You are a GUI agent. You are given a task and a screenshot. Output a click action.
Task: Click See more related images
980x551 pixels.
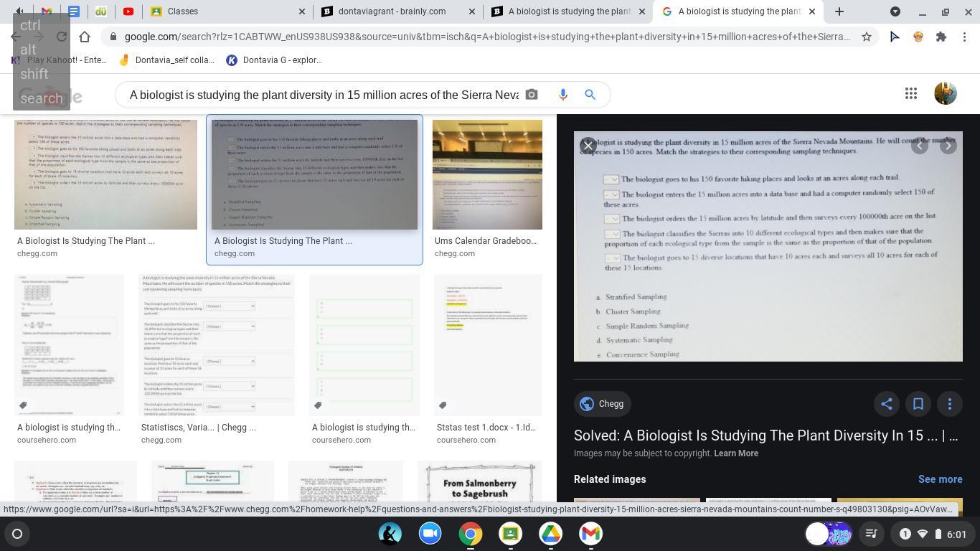940,479
